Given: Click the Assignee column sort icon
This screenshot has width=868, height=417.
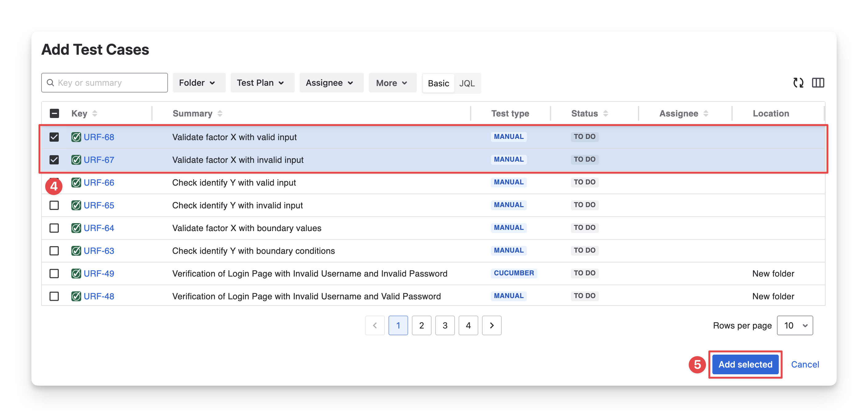Looking at the screenshot, I should pos(706,114).
